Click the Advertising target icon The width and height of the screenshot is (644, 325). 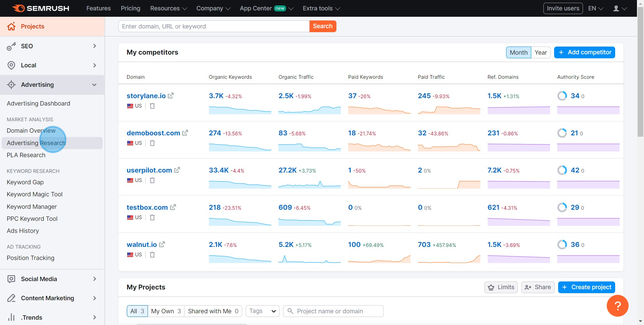click(11, 85)
